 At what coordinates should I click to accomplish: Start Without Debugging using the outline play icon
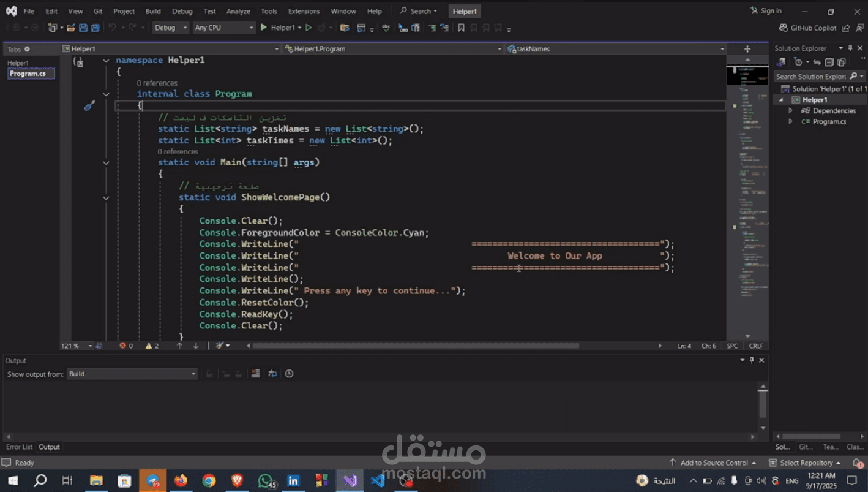(x=309, y=28)
